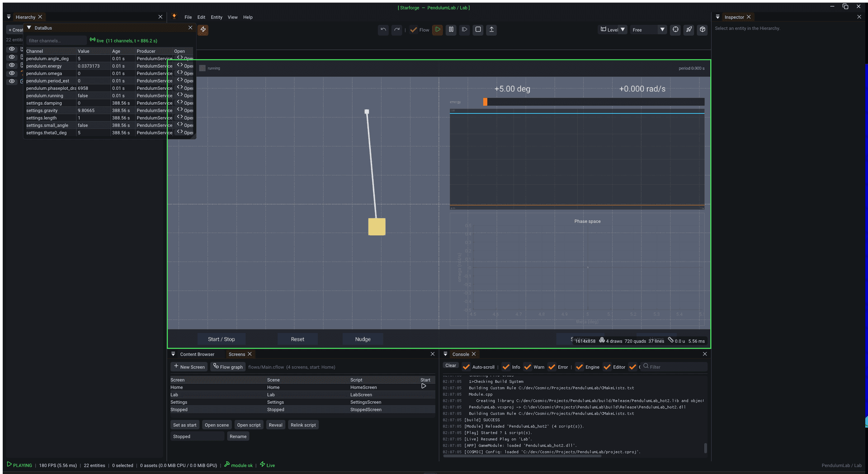Click the upload/export arrow icon
This screenshot has height=474, width=868.
[491, 30]
